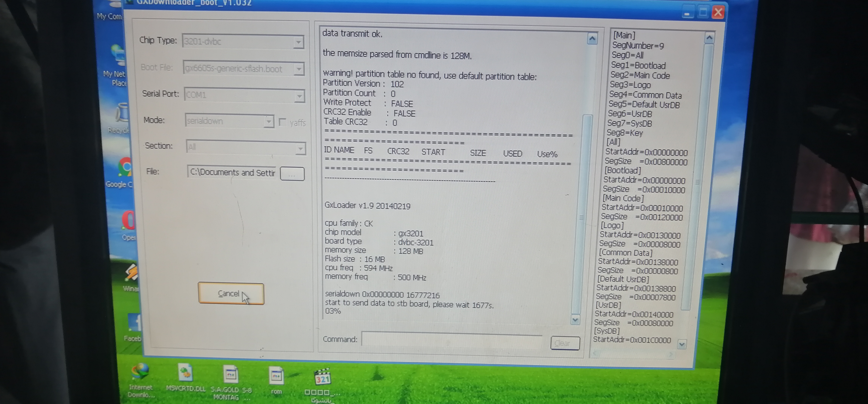The width and height of the screenshot is (868, 404).
Task: Click 'Seg3=Logo' line
Action: (630, 85)
